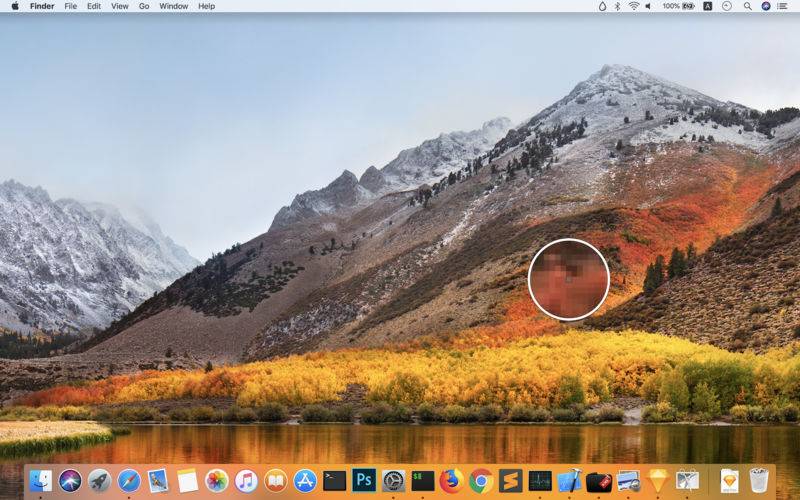Open Adobe Photoshop from the Dock

coord(364,481)
